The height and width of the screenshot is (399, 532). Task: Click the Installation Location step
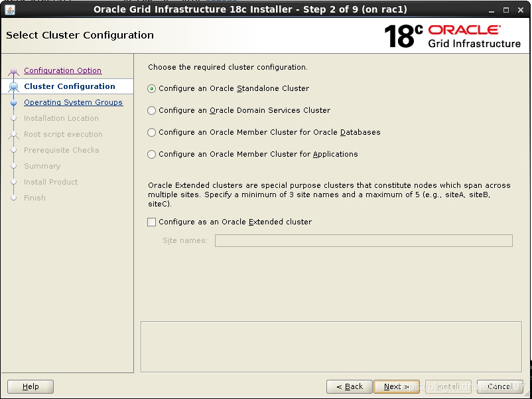[61, 118]
